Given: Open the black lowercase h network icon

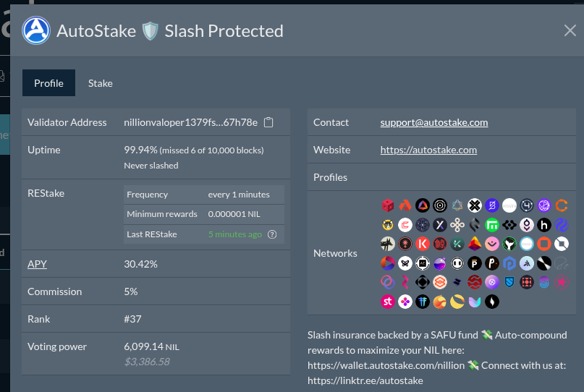Looking at the screenshot, I should point(544,224).
